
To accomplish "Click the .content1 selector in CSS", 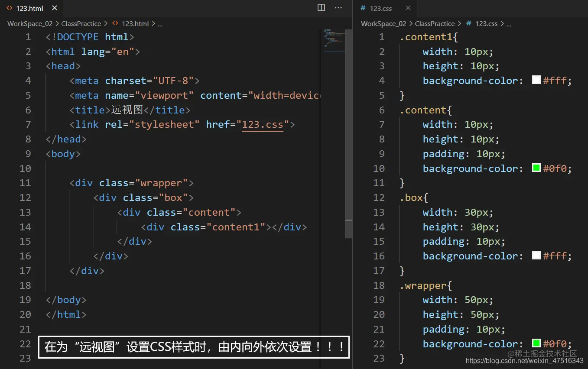I will [426, 37].
